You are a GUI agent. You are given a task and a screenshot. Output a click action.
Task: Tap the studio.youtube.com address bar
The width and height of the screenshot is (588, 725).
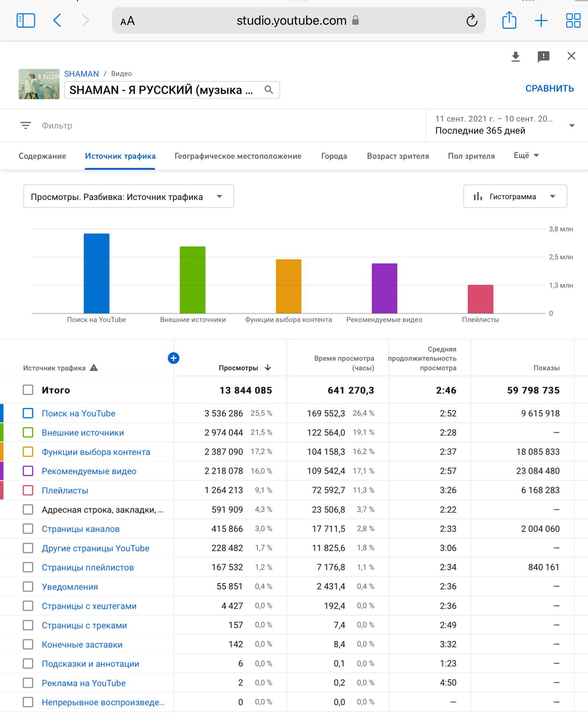[298, 20]
